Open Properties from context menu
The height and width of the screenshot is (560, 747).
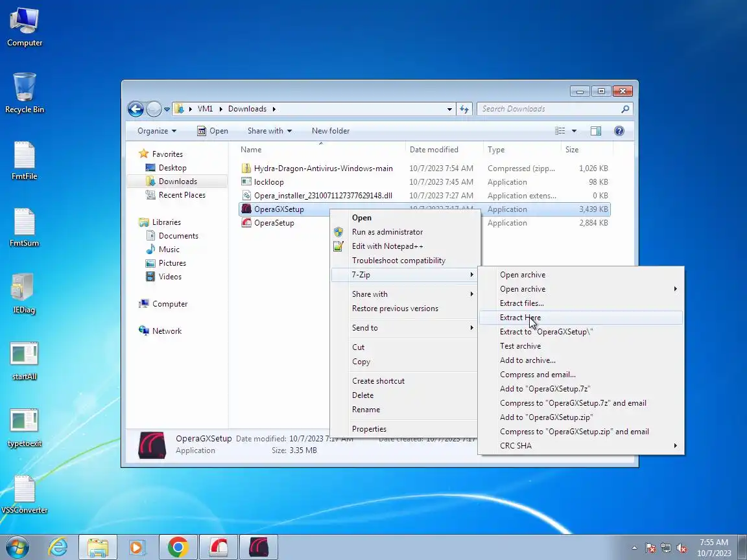pos(405,429)
